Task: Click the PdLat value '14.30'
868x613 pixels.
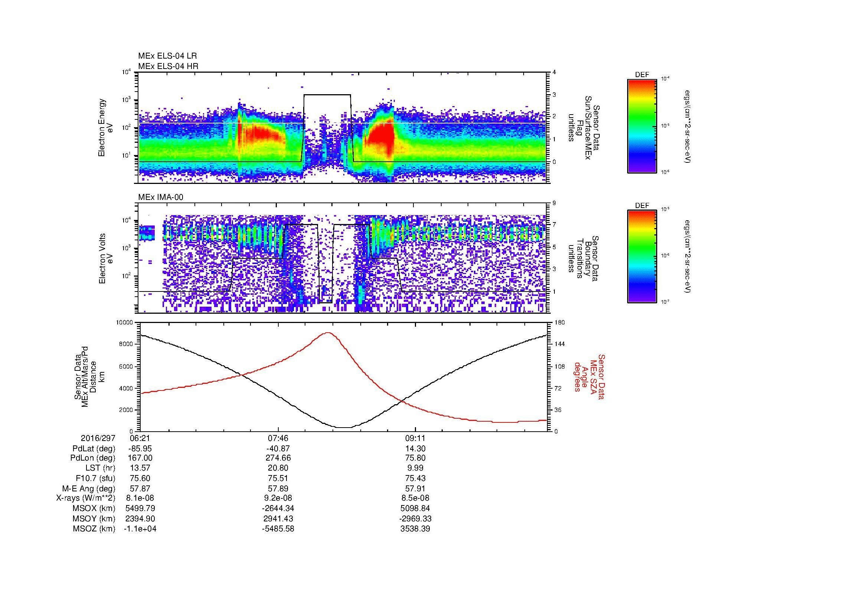Action: point(415,449)
